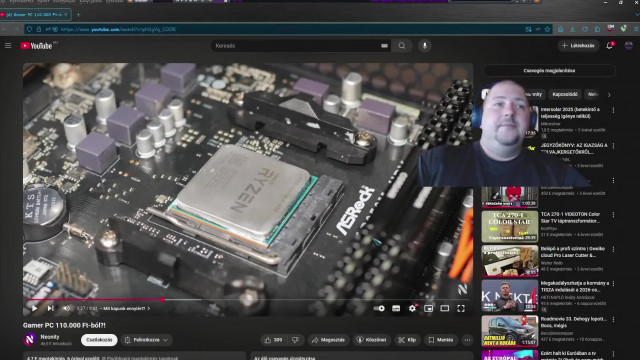
Task: Open the 'Megakadályozhatja a kormány' video title
Action: (x=575, y=286)
